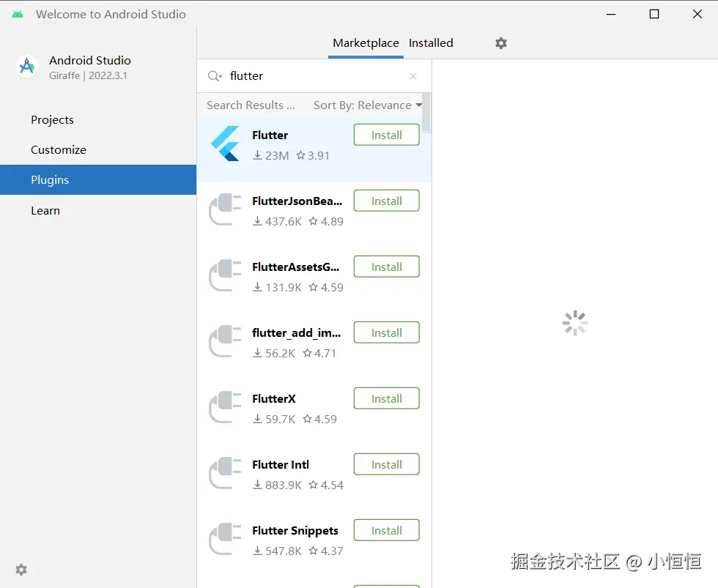Screen dimensions: 718x588
Task: Click the 59.7K downloads count
Action: (x=274, y=419)
